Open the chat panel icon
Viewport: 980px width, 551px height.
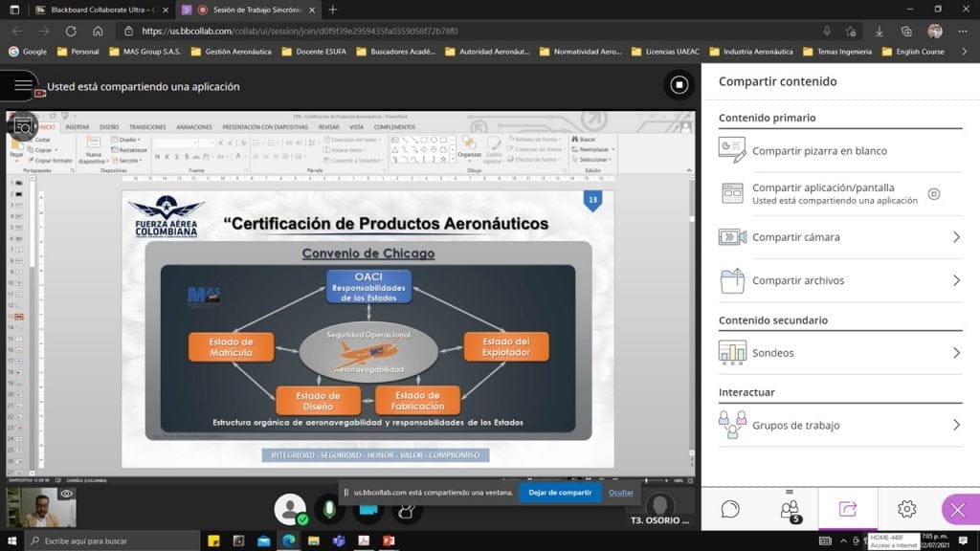click(x=730, y=509)
